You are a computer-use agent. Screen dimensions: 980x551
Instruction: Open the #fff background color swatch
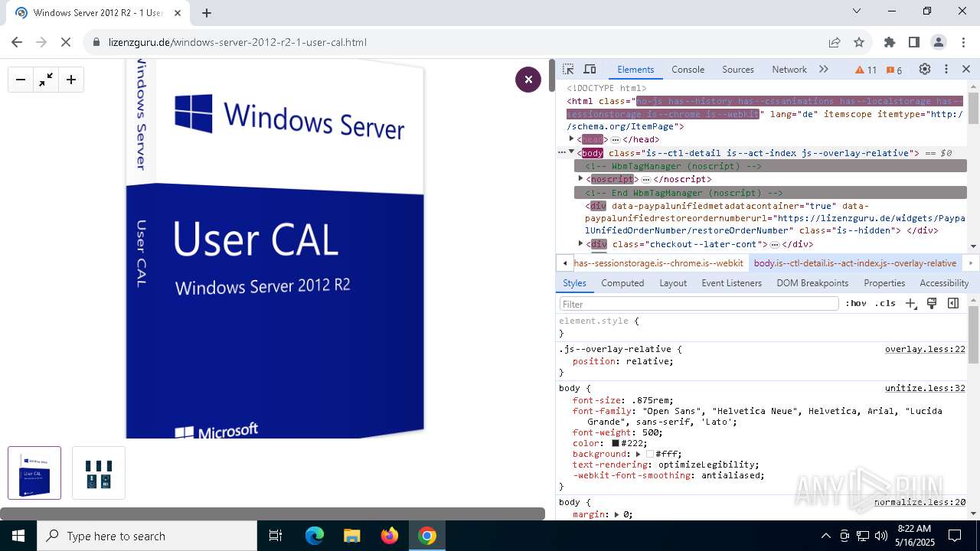pos(649,454)
